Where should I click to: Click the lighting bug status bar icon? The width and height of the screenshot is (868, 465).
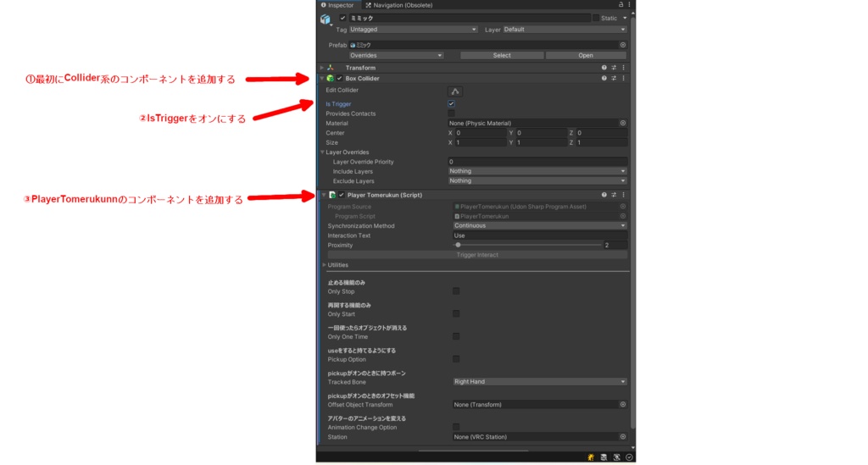tap(591, 457)
